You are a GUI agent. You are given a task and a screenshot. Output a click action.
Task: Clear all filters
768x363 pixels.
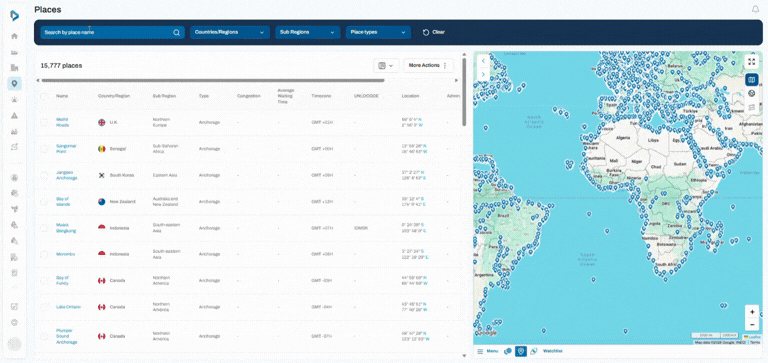434,32
